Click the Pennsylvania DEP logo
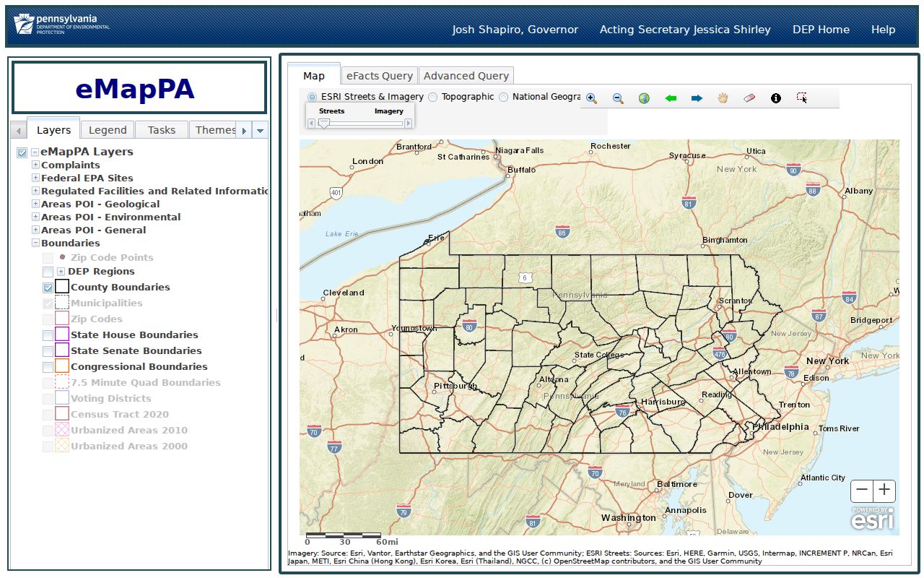This screenshot has height=578, width=924. tap(62, 24)
